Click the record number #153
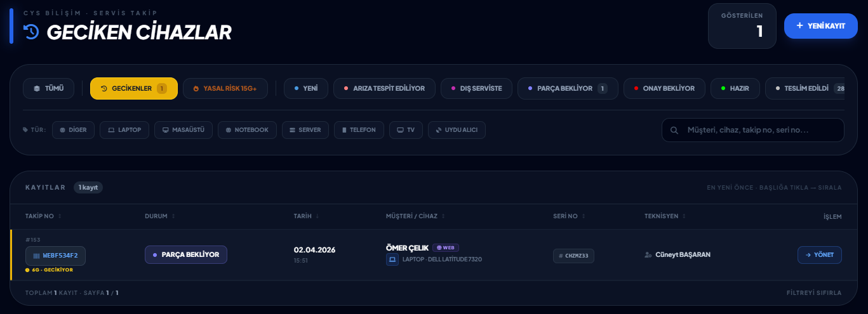868x314 pixels. click(x=32, y=240)
